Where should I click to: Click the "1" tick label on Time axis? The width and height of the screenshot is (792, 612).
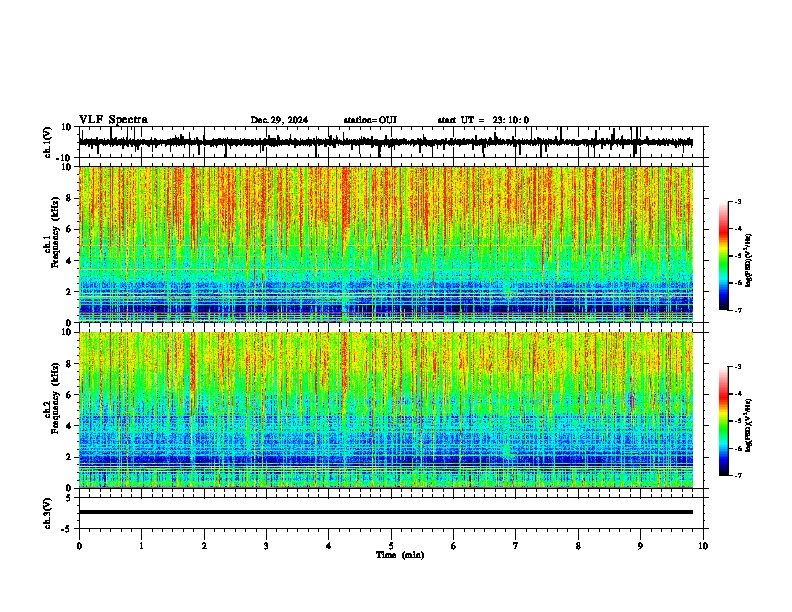(x=142, y=546)
